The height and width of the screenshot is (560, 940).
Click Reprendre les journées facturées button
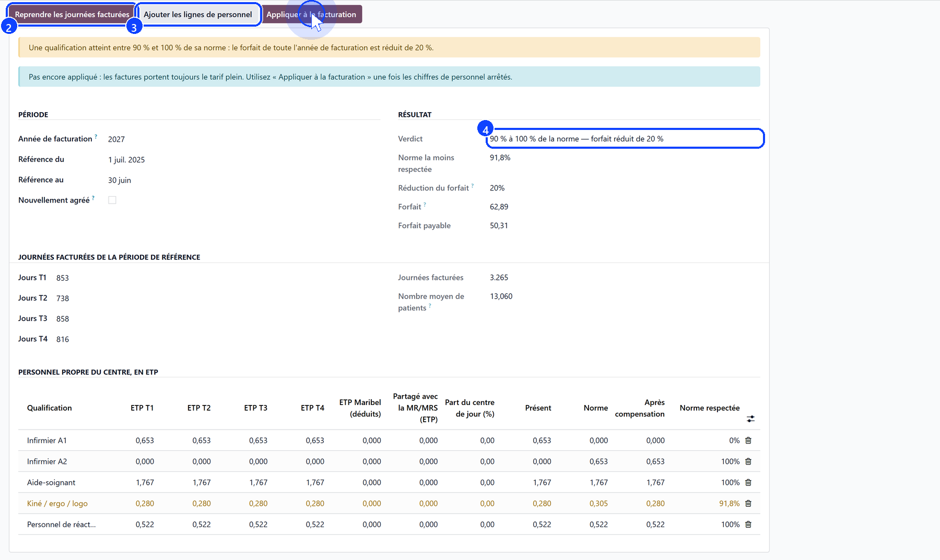(72, 15)
